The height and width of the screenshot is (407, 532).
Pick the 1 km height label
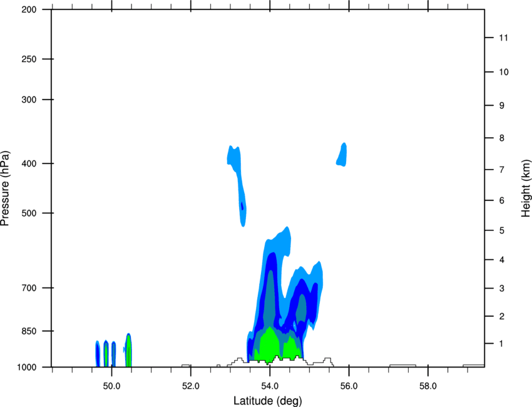pos(501,344)
